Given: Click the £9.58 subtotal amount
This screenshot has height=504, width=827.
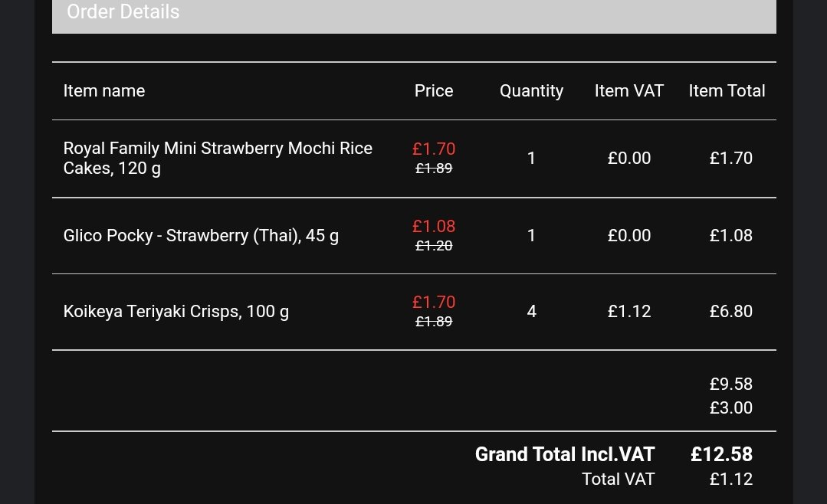Looking at the screenshot, I should point(731,385).
